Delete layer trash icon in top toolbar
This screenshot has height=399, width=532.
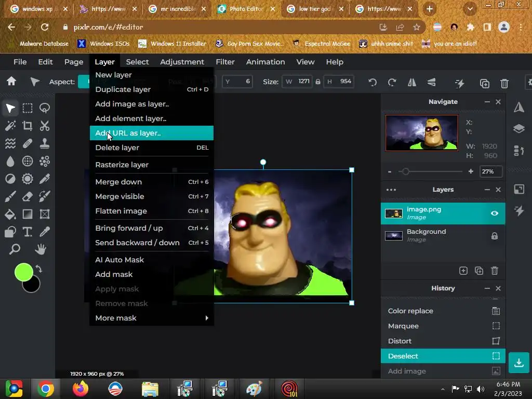(x=504, y=83)
